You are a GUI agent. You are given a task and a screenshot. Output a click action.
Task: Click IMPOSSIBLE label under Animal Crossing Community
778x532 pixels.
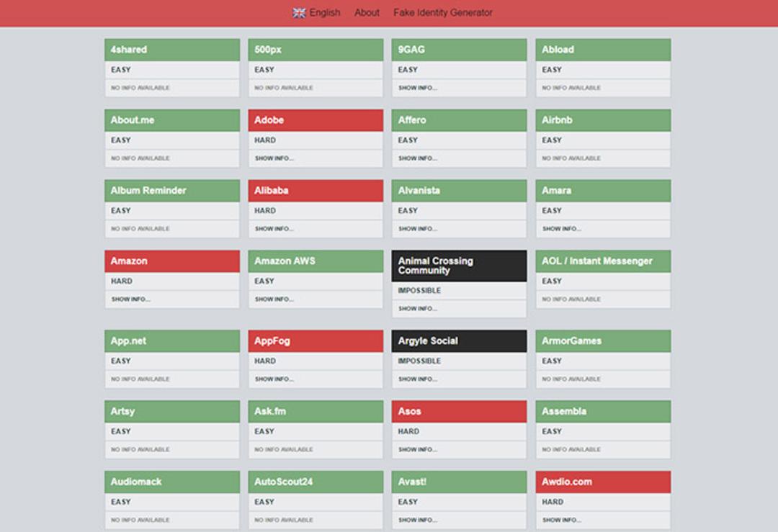click(x=419, y=291)
